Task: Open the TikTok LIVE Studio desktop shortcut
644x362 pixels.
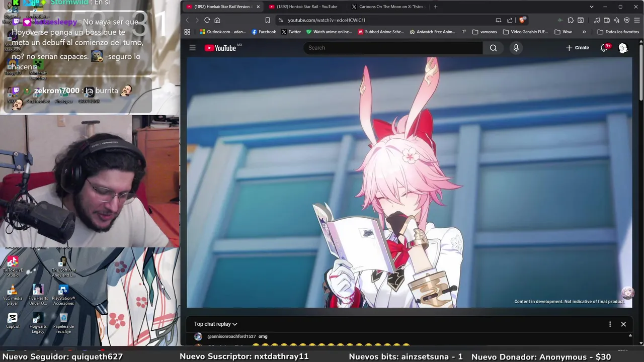Action: tap(13, 266)
